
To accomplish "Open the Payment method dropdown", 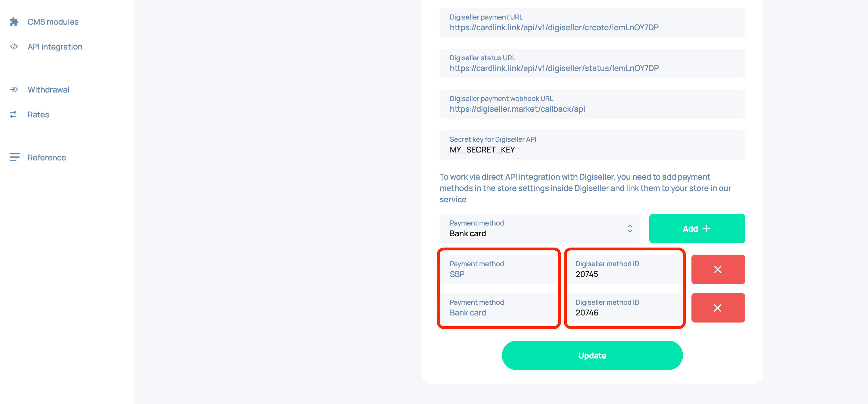I will tap(539, 228).
